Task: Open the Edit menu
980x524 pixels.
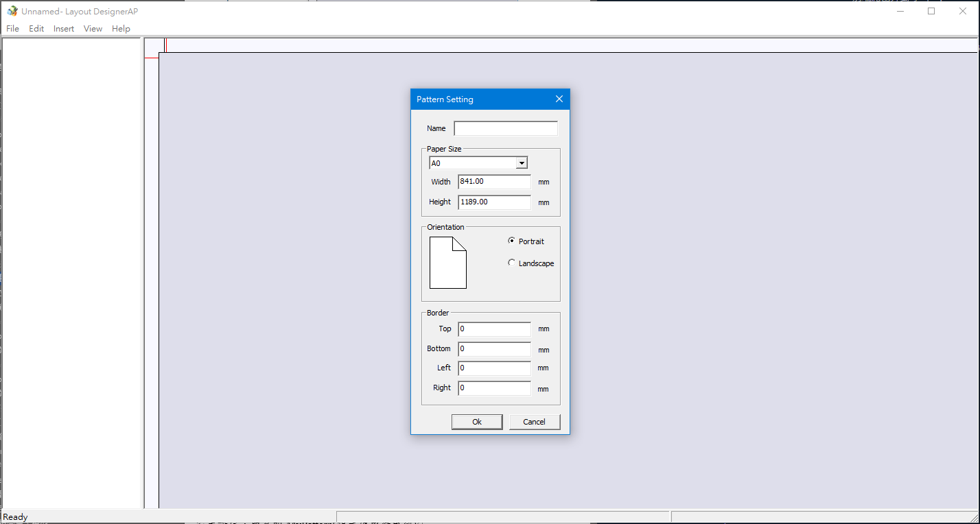Action: click(x=36, y=29)
